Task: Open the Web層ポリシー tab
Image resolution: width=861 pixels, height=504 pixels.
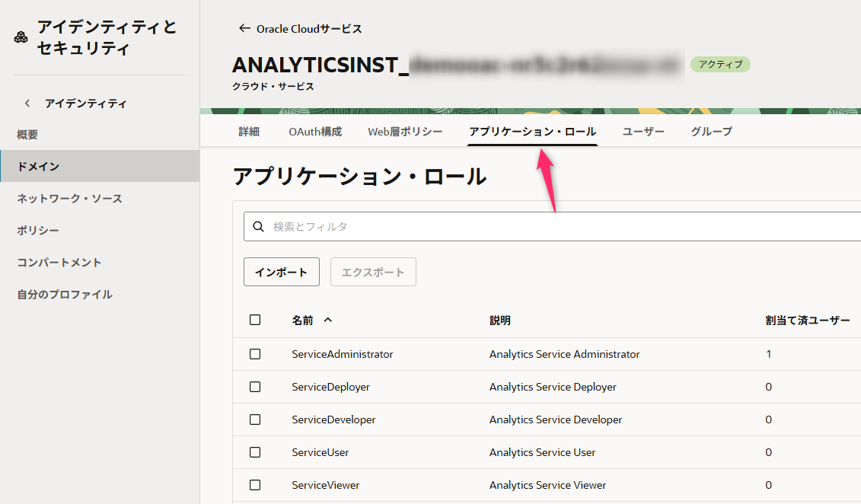Action: 405,132
